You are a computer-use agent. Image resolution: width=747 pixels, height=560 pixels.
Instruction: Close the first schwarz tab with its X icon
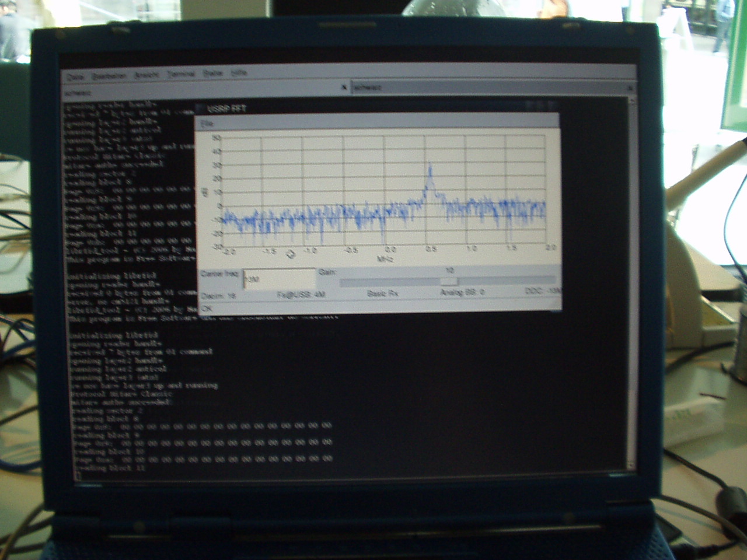pos(344,88)
